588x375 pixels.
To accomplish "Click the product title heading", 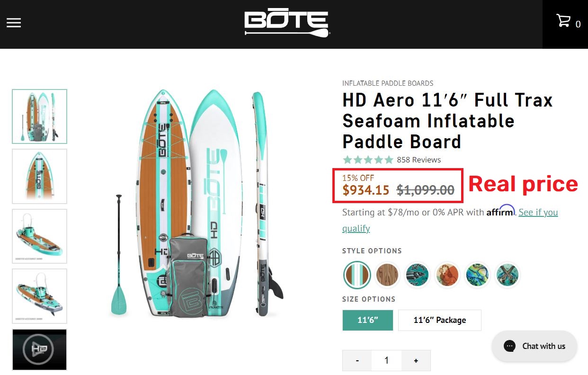I will pyautogui.click(x=447, y=121).
